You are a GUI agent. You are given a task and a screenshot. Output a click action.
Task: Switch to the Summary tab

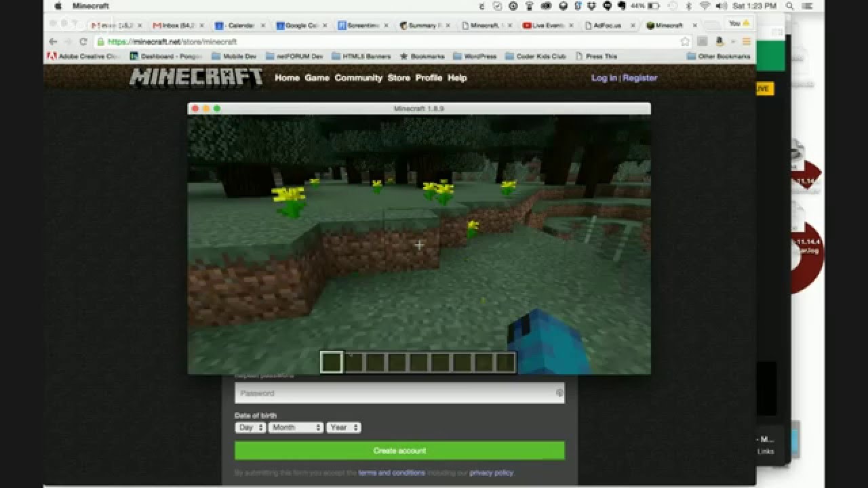click(423, 25)
